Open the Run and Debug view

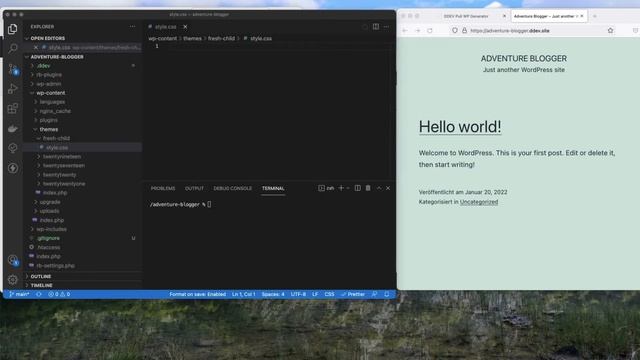pyautogui.click(x=13, y=89)
